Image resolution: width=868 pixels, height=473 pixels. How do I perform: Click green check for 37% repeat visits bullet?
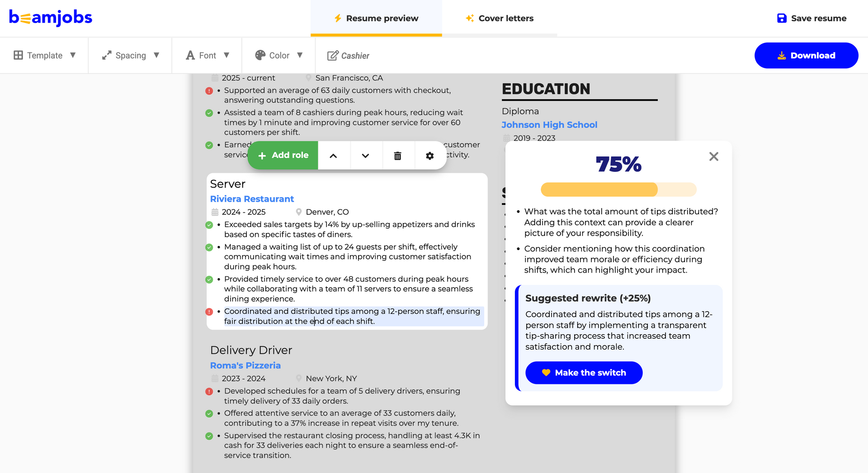[x=209, y=414]
